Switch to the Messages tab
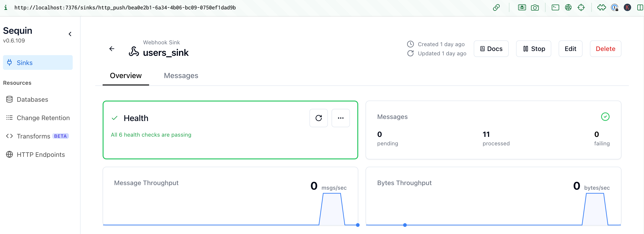Screen dimensions: 644x234 (181, 76)
